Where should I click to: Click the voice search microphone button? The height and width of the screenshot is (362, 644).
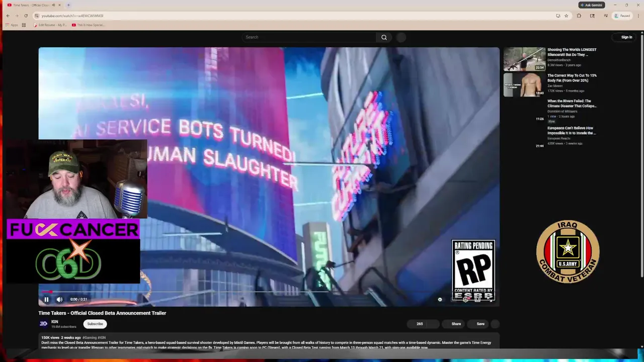tap(401, 37)
